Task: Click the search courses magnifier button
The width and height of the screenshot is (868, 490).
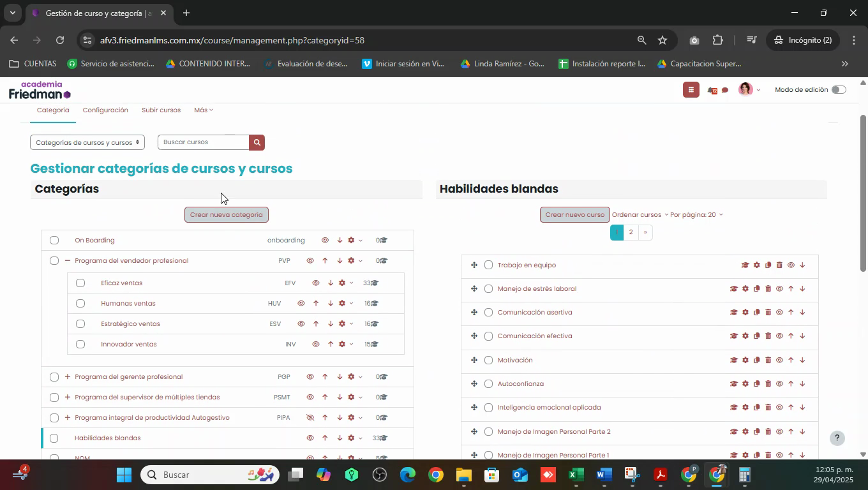Action: [257, 142]
